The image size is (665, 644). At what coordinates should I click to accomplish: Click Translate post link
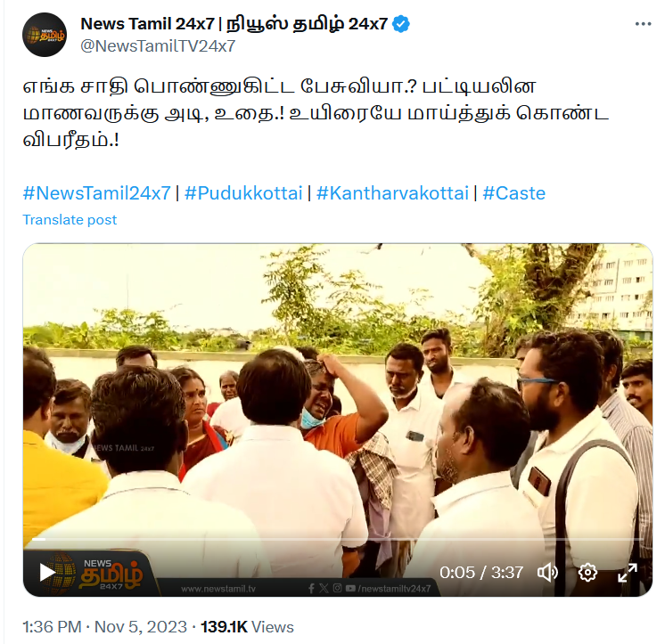click(70, 220)
